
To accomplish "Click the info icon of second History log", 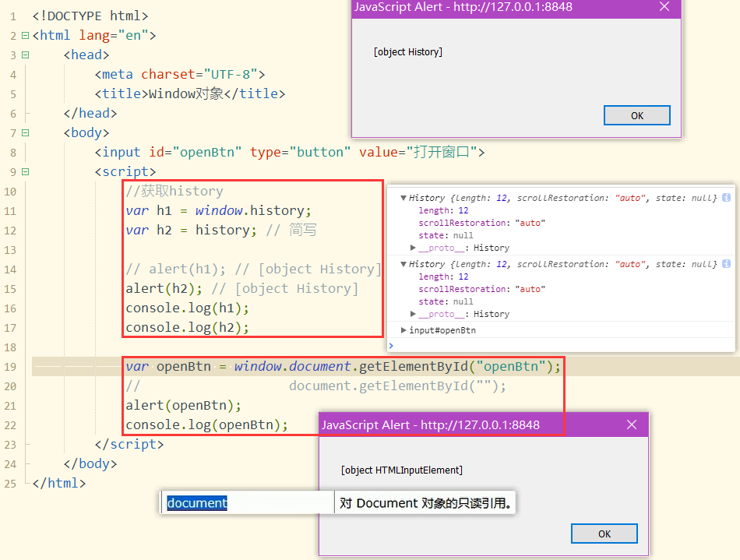I will coord(726,264).
